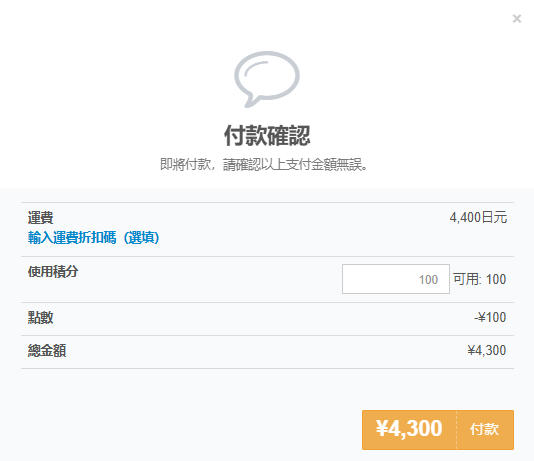Click the 總金額 label

(47, 350)
